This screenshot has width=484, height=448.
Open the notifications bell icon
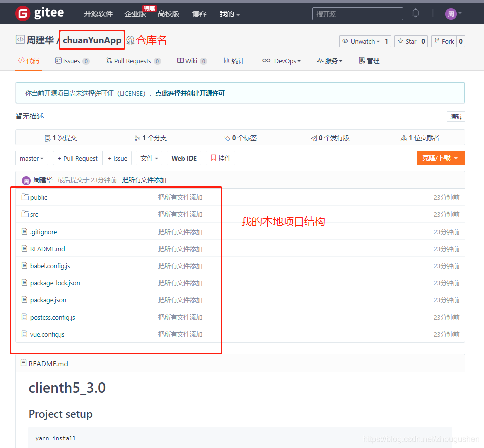pyautogui.click(x=416, y=13)
